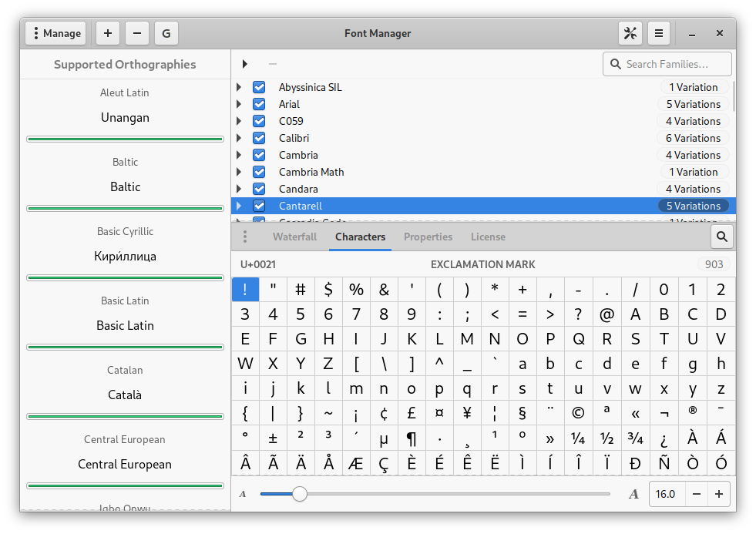This screenshot has height=534, width=756.
Task: Open the hamburger main menu
Action: coord(659,33)
